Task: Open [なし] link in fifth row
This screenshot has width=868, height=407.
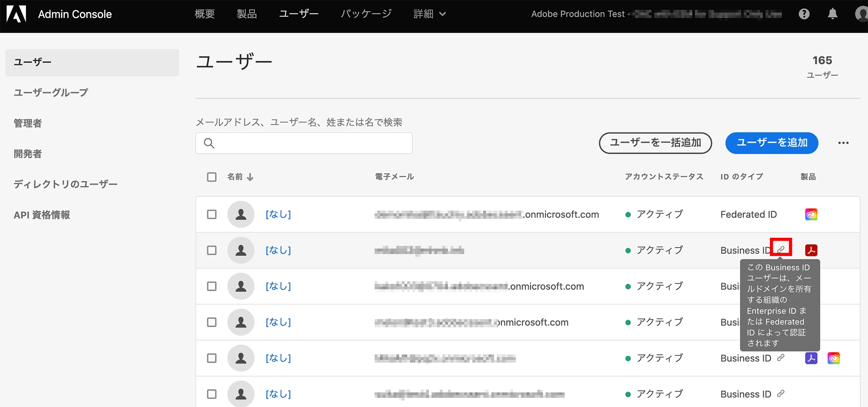Action: click(x=278, y=358)
